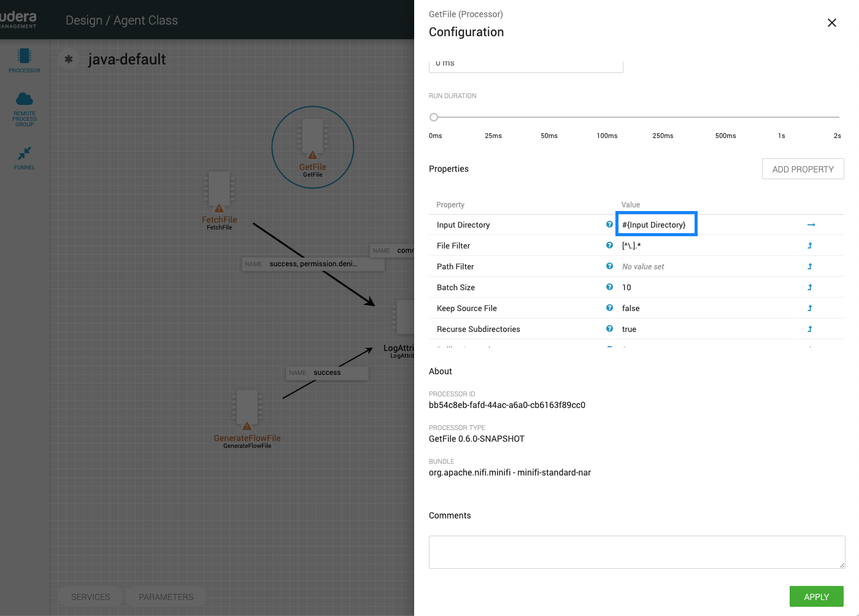Click the Value column header
Viewport: 859px width, 616px height.
pyautogui.click(x=631, y=205)
